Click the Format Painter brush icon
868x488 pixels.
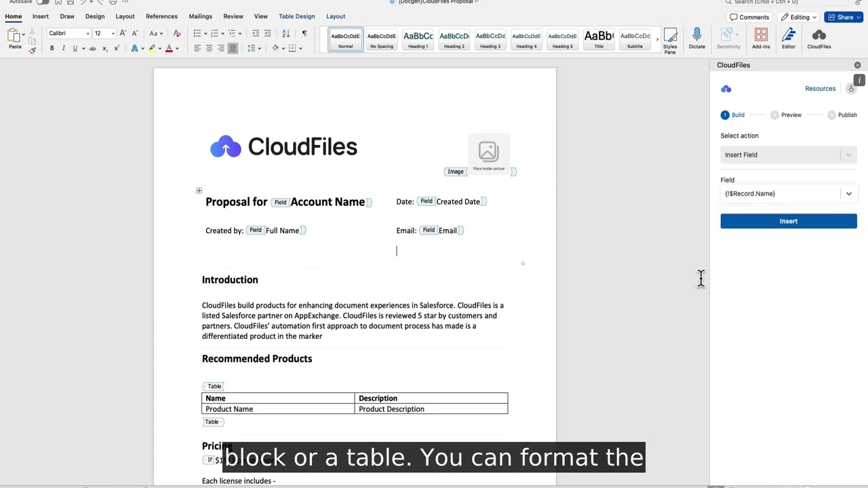(32, 50)
